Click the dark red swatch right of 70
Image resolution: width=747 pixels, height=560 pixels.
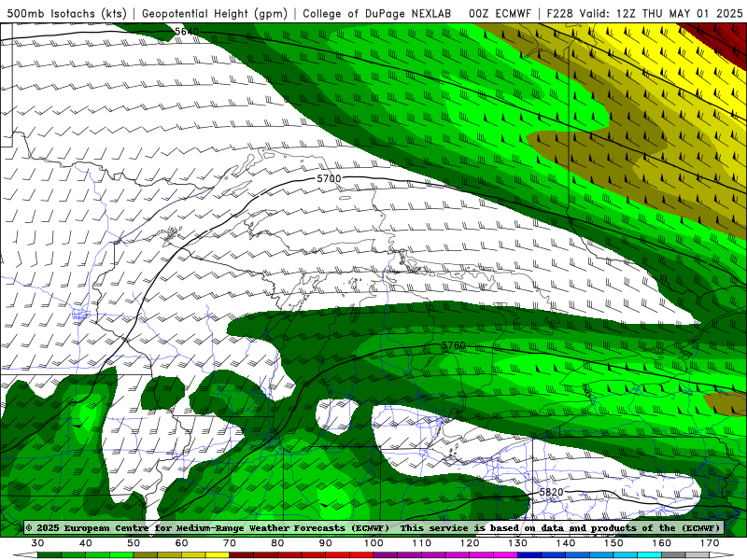click(242, 555)
